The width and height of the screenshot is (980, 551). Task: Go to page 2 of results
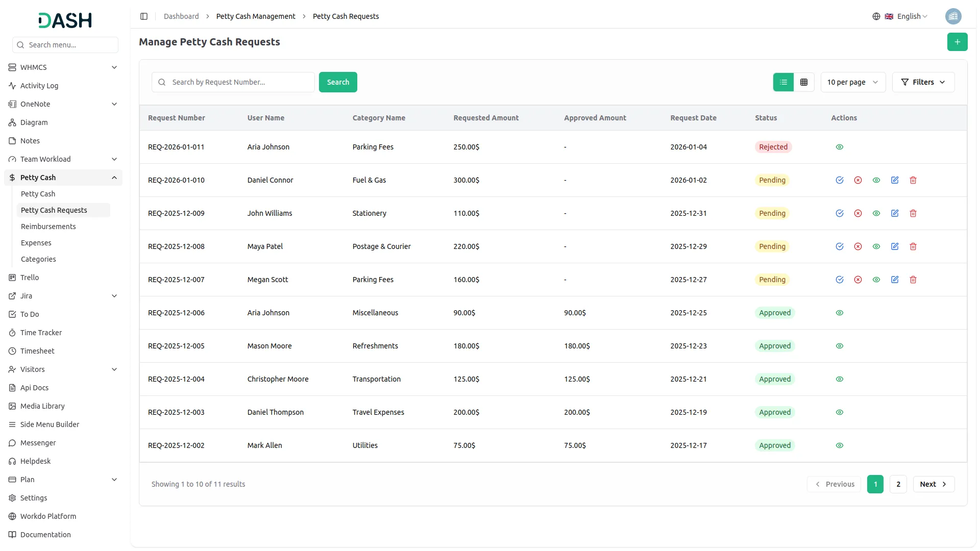[898, 484]
